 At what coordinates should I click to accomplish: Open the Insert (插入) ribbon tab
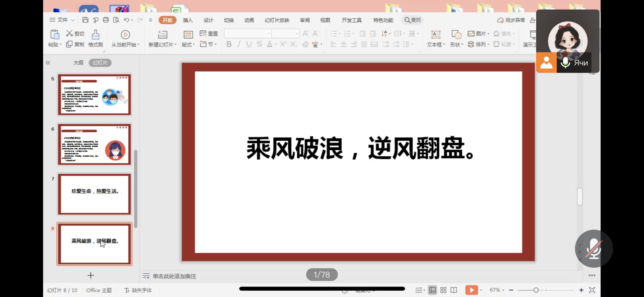click(188, 20)
